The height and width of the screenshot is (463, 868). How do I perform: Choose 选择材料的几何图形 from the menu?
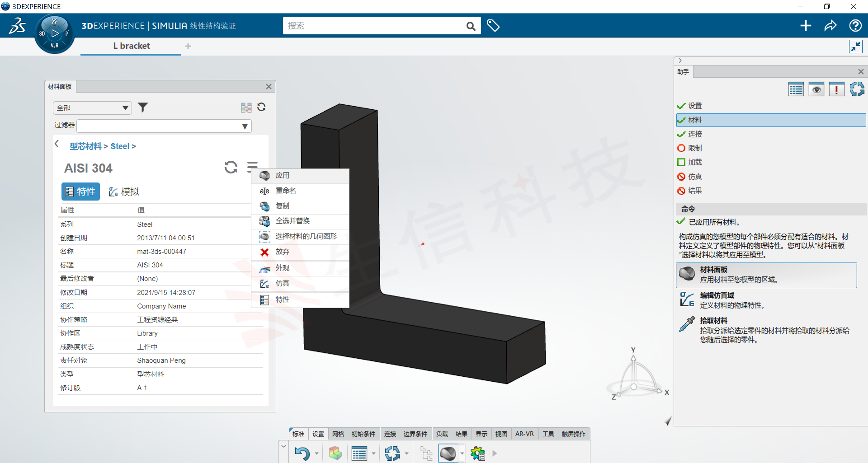300,236
